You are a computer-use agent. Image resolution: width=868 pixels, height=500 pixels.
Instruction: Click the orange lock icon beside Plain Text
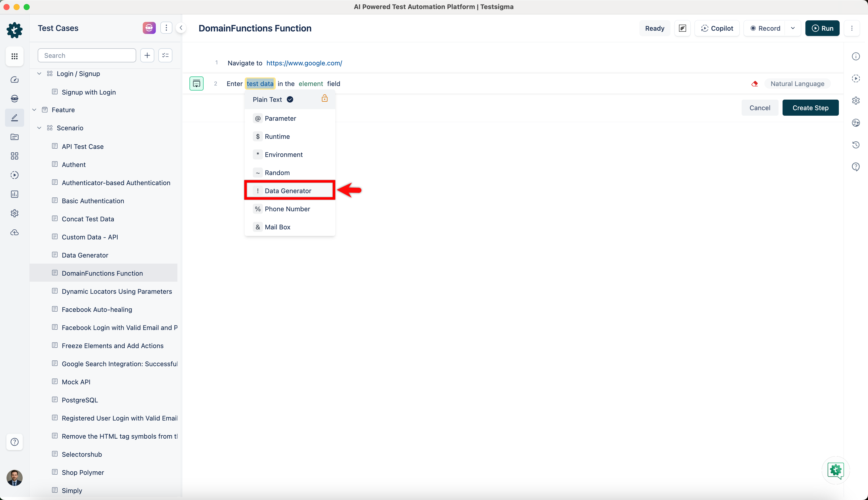pos(324,99)
